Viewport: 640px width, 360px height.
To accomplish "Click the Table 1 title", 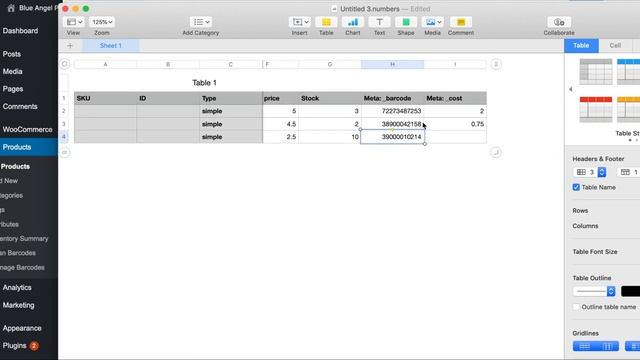I will click(204, 83).
